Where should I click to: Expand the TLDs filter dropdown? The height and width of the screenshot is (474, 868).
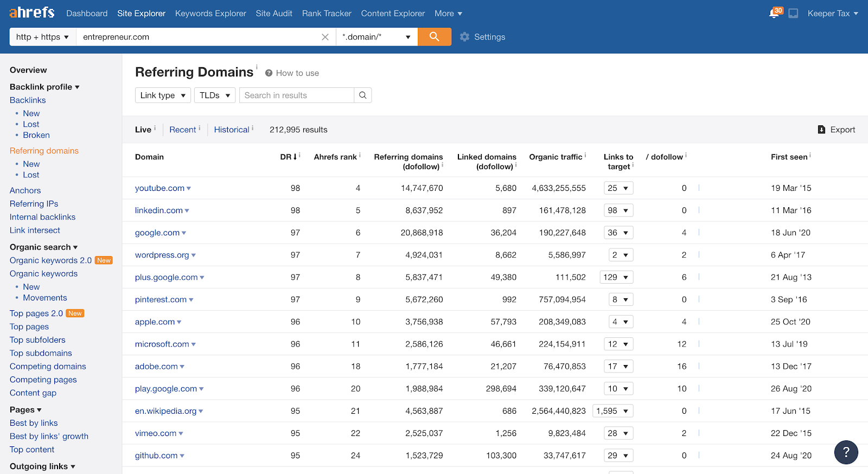tap(215, 95)
